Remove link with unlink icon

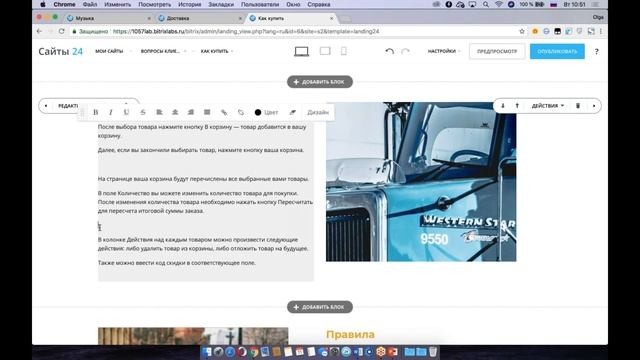click(x=241, y=112)
